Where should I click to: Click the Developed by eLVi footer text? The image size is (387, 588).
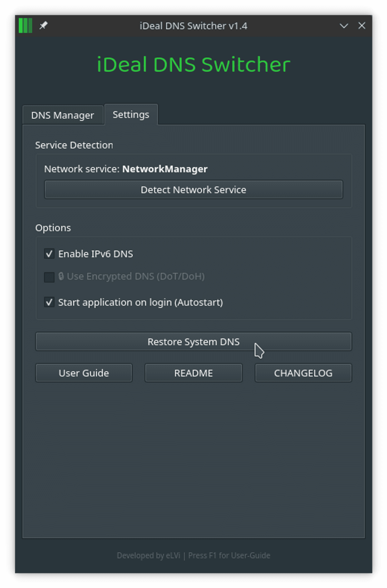point(148,555)
